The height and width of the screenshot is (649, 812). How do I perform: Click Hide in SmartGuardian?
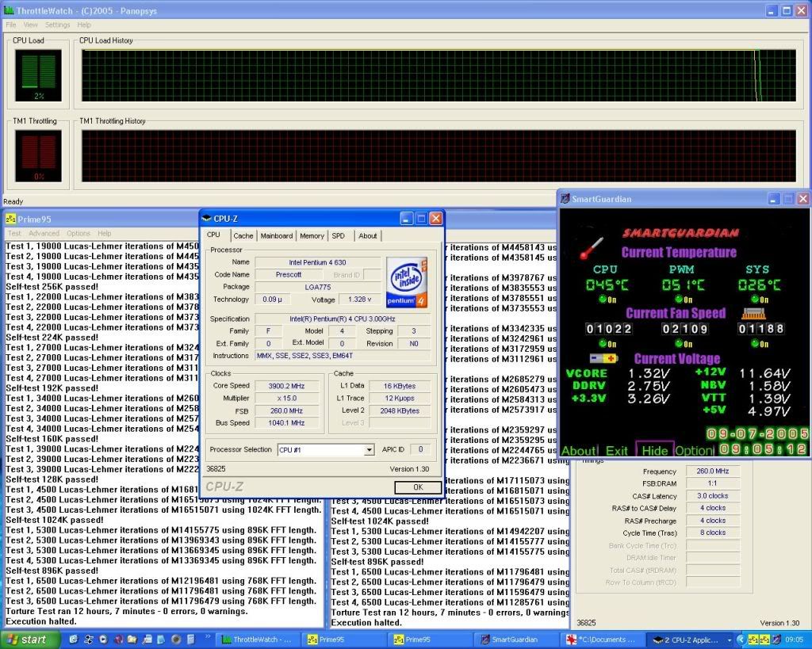654,451
